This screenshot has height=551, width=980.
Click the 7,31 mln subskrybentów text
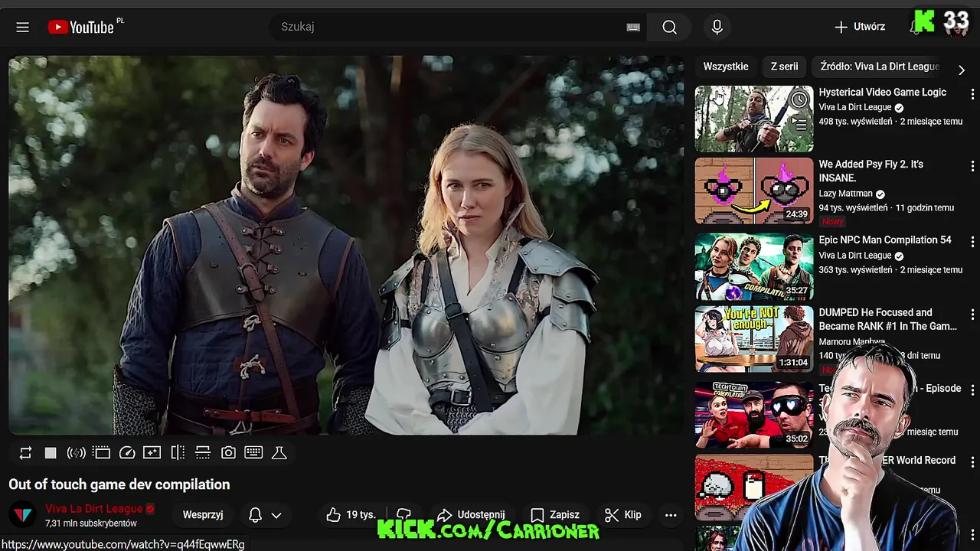(x=91, y=523)
